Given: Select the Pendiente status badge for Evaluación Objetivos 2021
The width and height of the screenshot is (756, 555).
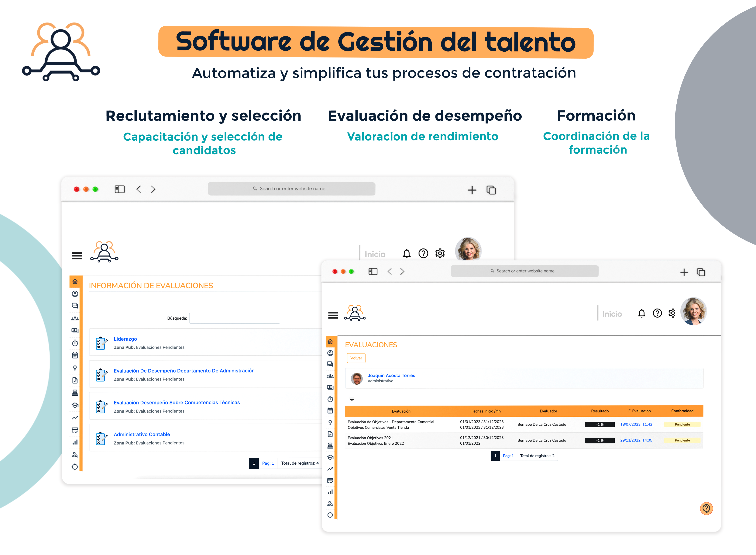Looking at the screenshot, I should 682,440.
